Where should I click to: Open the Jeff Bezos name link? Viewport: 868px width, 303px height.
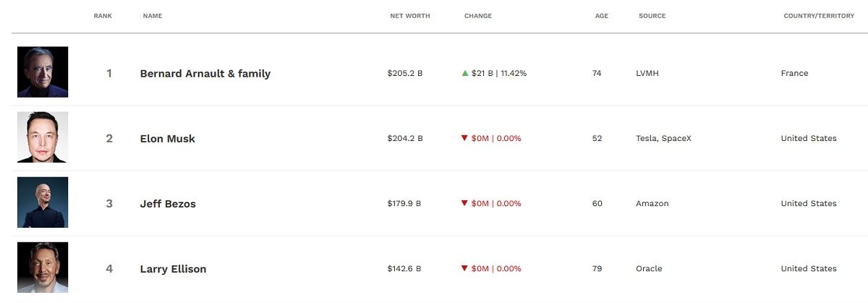pos(168,204)
